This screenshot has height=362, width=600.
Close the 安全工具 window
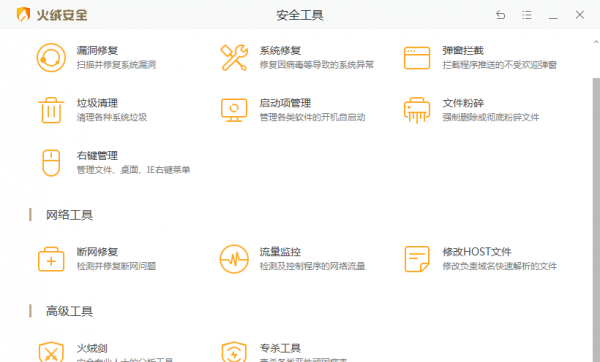point(580,15)
